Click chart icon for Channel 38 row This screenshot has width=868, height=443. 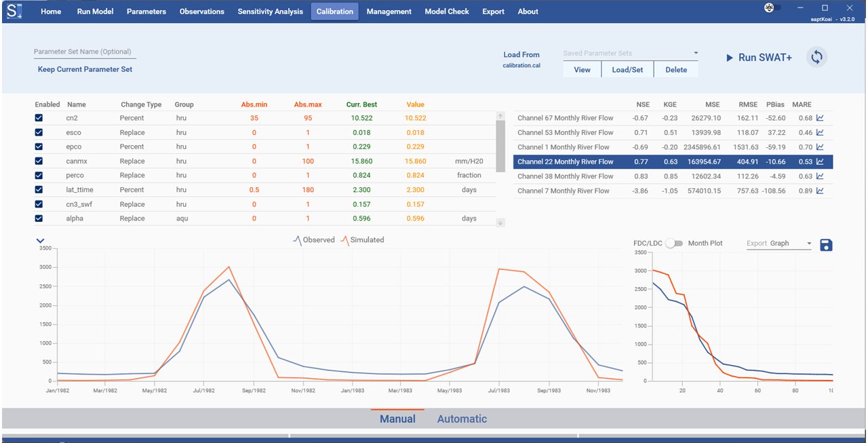(820, 176)
